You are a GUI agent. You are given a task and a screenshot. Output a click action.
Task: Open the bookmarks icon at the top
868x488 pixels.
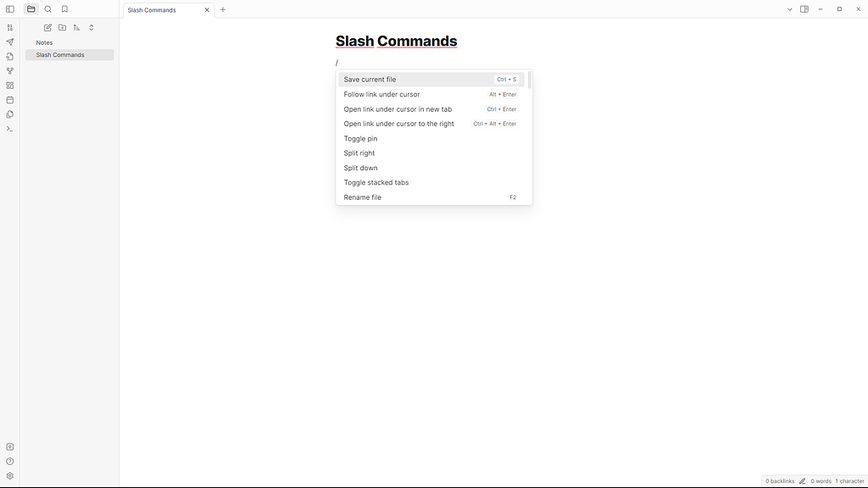pyautogui.click(x=64, y=8)
